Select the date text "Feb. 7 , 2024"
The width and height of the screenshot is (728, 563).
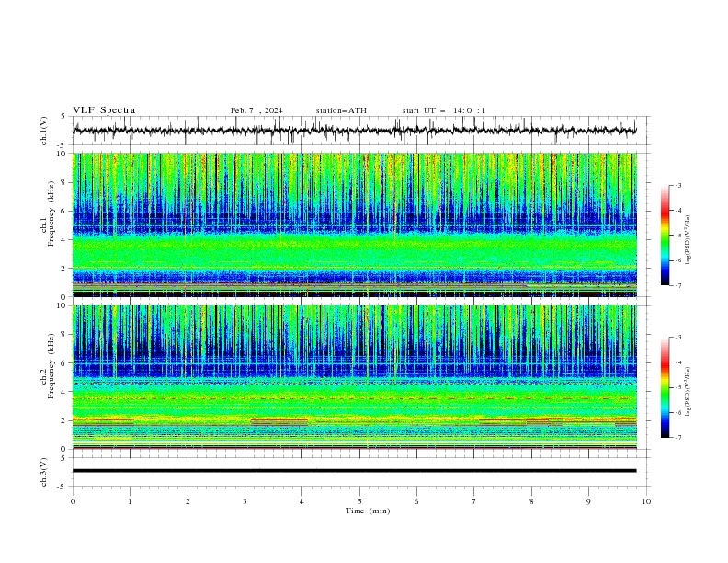click(256, 110)
